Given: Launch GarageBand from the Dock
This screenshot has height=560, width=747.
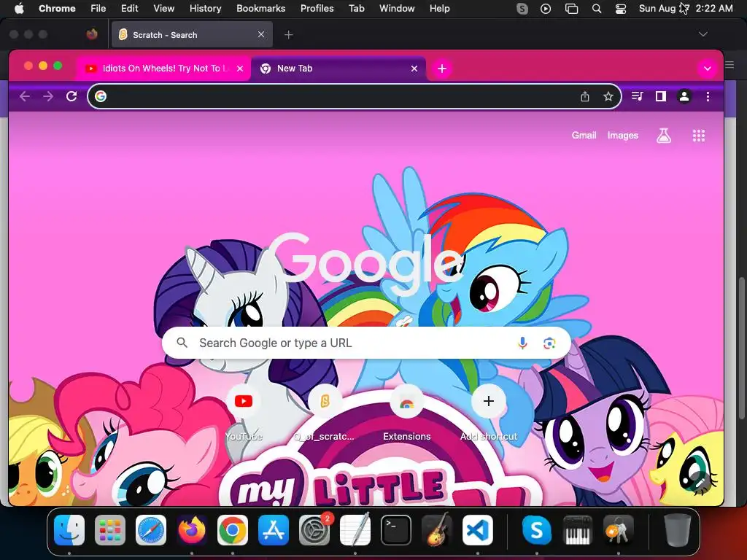Looking at the screenshot, I should coord(437,530).
